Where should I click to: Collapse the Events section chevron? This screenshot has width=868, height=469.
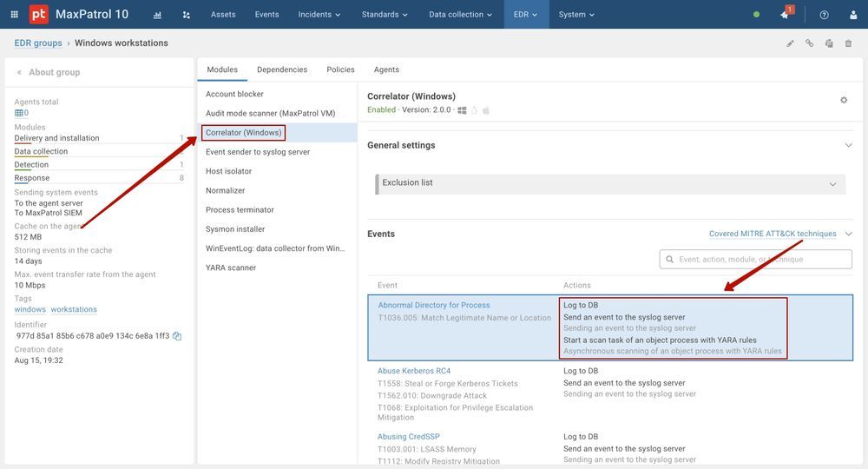[x=849, y=234]
